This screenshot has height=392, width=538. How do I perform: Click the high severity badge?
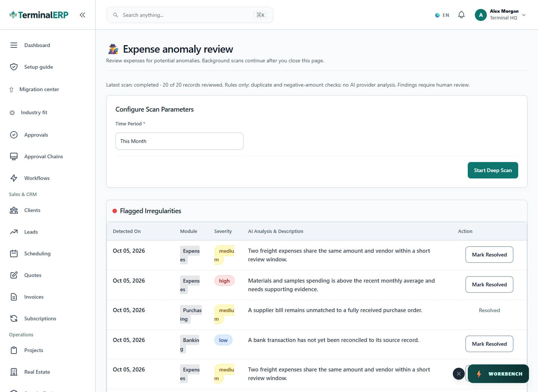pyautogui.click(x=225, y=281)
